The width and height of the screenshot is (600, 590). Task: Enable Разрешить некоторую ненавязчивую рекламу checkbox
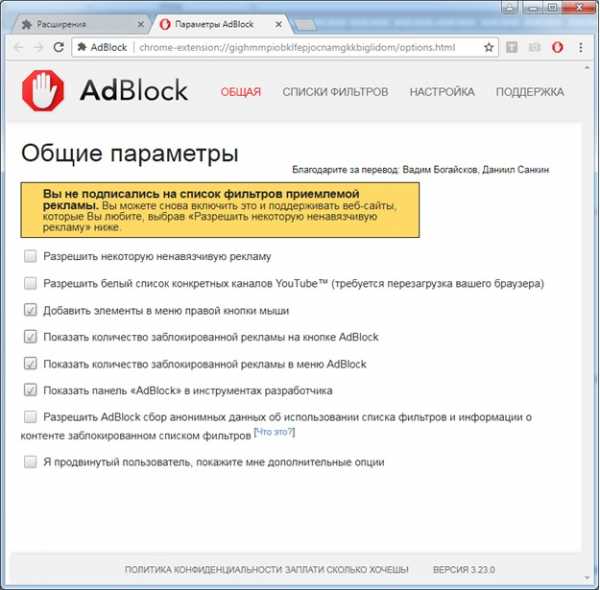(x=30, y=256)
